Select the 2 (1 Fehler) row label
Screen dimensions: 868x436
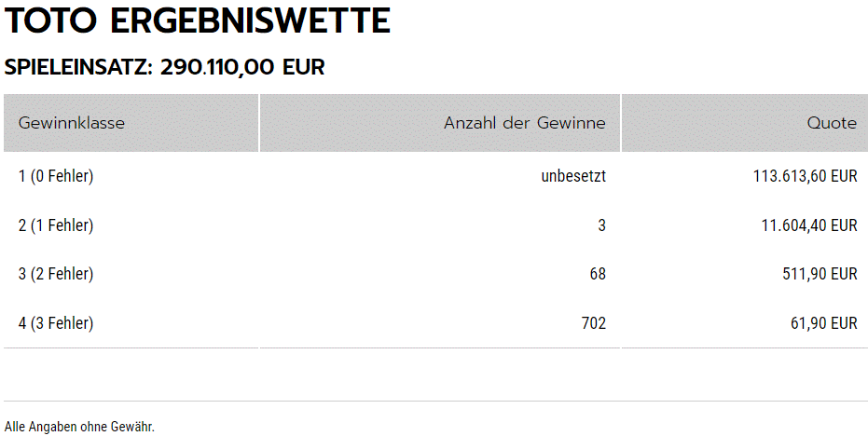point(56,225)
